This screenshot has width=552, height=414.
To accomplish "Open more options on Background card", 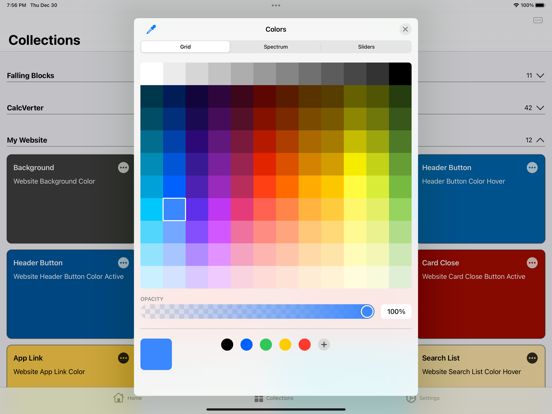I will (123, 168).
